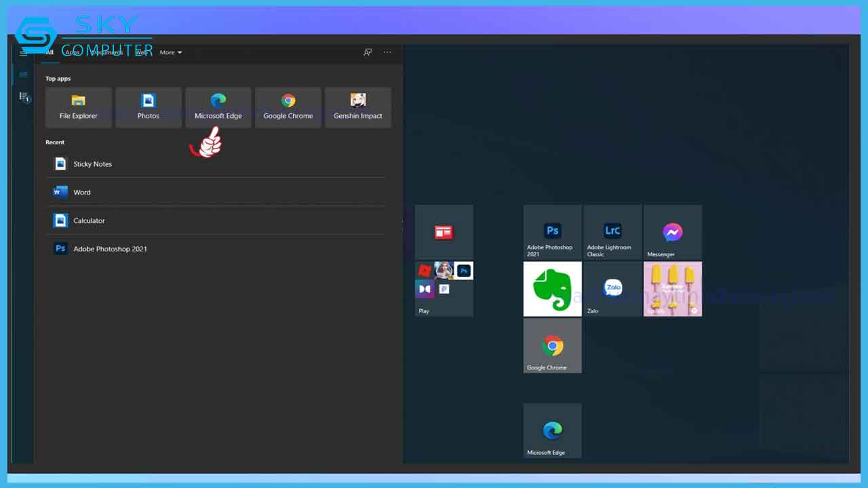Viewport: 868px width, 488px height.
Task: Open the Evernote elephant tile
Action: point(553,289)
